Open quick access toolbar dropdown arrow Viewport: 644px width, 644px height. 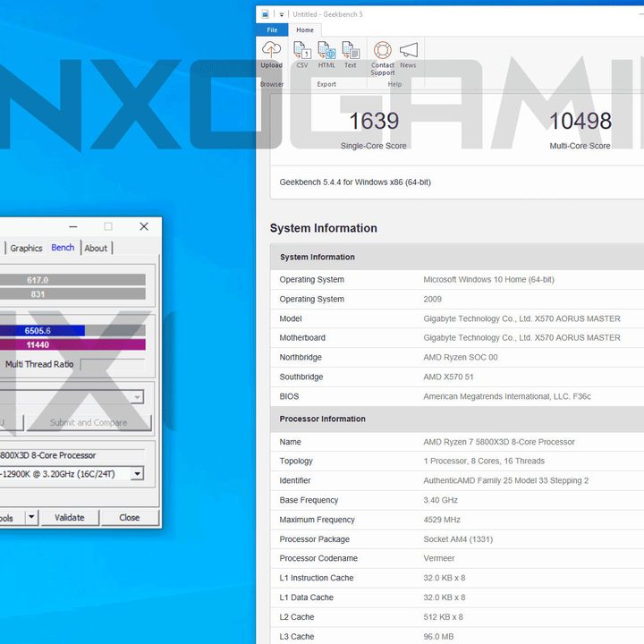tap(282, 14)
